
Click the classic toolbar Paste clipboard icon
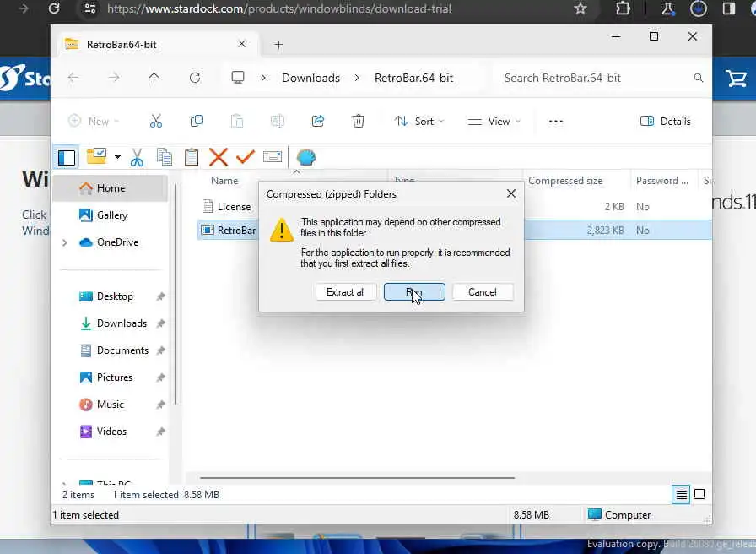pos(192,157)
